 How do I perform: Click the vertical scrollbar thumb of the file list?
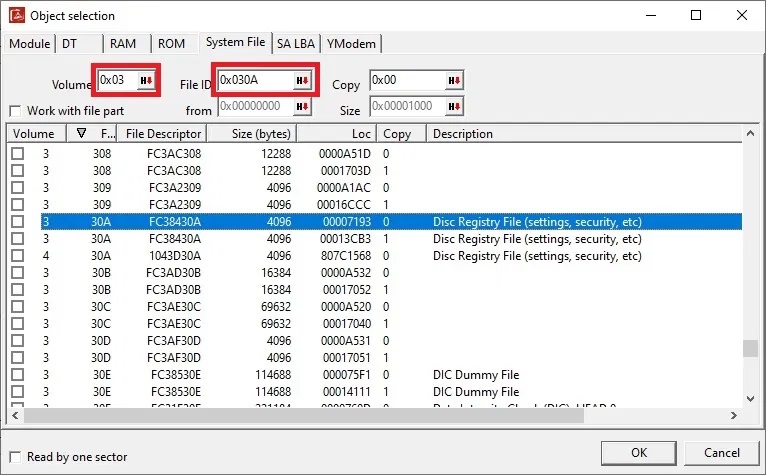pos(750,348)
